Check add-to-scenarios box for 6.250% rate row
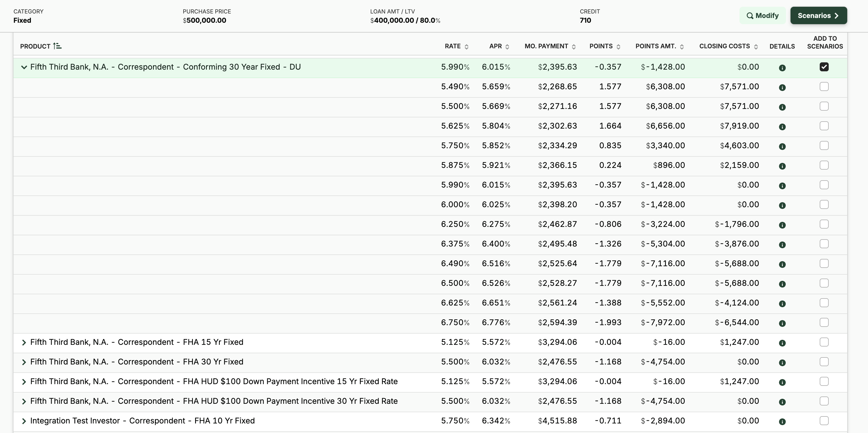The height and width of the screenshot is (433, 868). click(824, 224)
